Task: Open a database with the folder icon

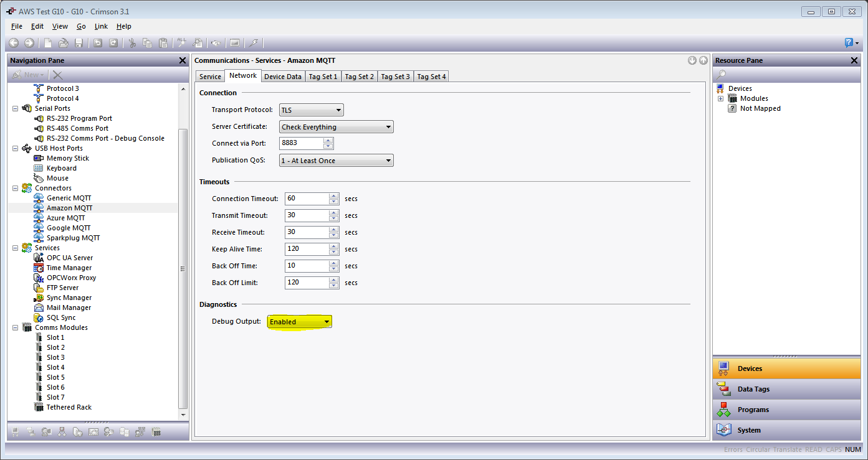Action: coord(63,43)
